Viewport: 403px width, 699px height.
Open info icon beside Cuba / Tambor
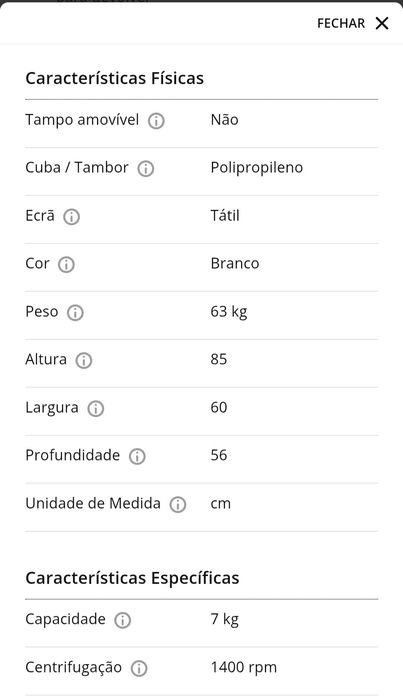coord(145,169)
